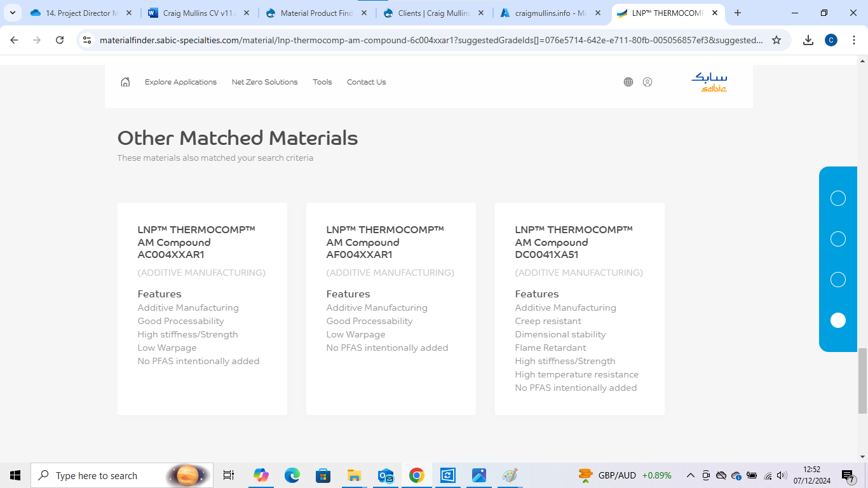Open the volume control in system tray
Viewport: 868px width, 488px height.
click(x=782, y=475)
